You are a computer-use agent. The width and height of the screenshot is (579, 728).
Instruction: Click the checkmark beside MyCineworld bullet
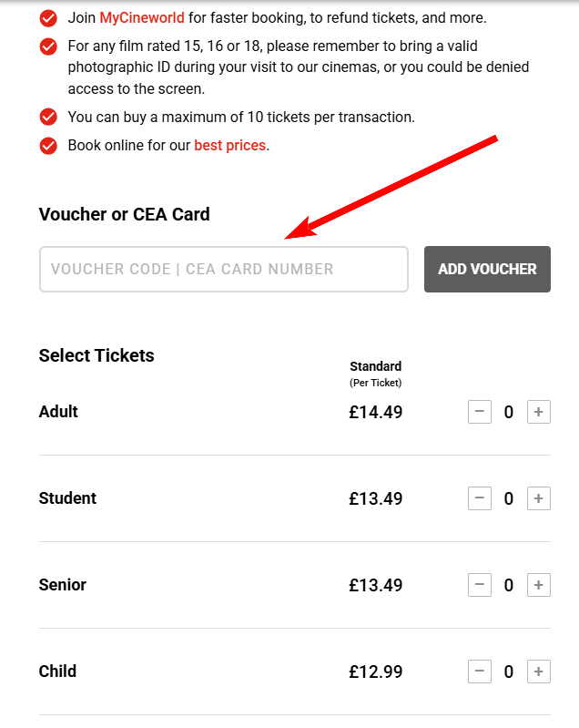(48, 17)
